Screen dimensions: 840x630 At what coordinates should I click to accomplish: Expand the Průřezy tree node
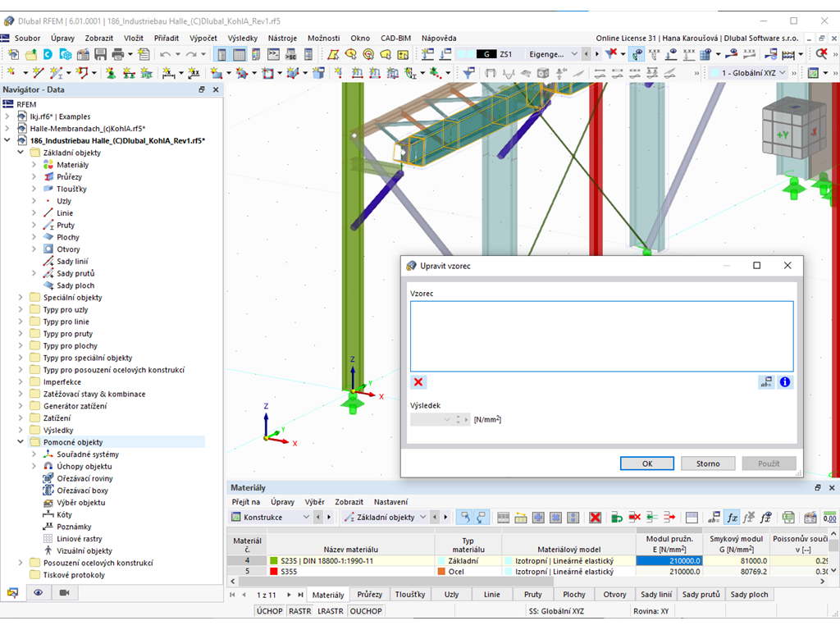(34, 177)
